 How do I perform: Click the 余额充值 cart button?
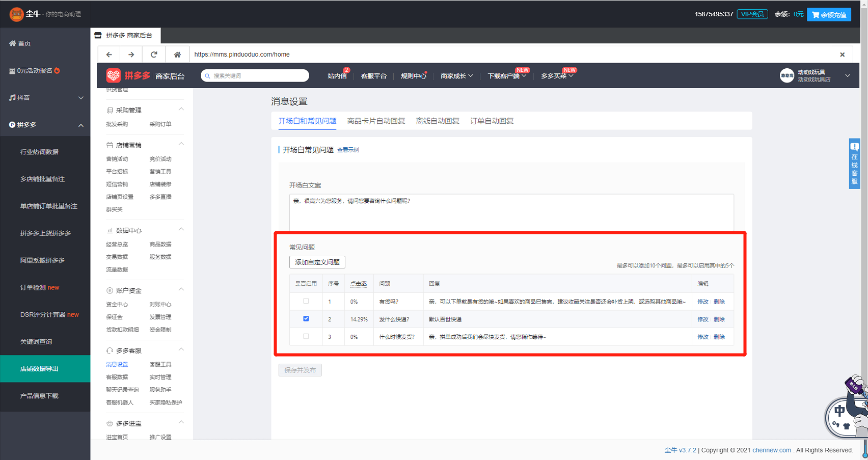click(x=829, y=15)
